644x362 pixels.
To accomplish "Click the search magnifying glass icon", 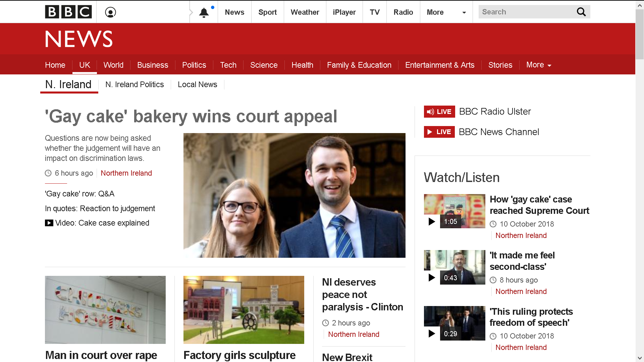I will tap(581, 12).
